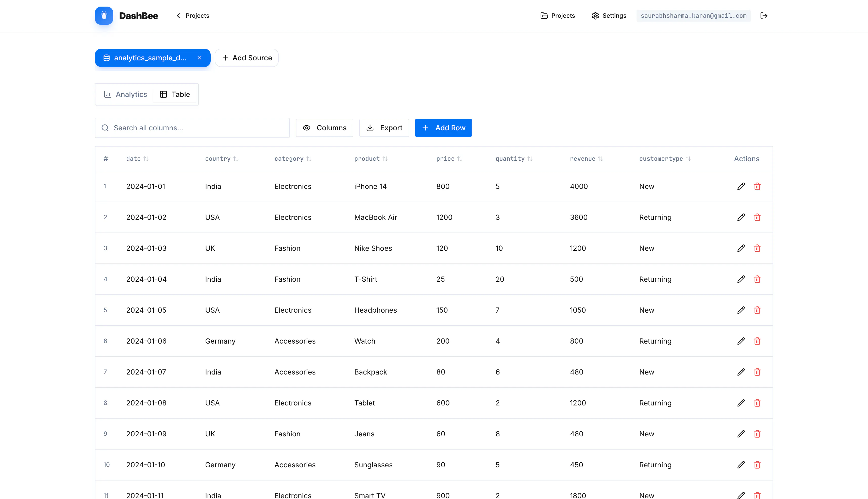
Task: Edit the MacBook Air row
Action: click(741, 217)
